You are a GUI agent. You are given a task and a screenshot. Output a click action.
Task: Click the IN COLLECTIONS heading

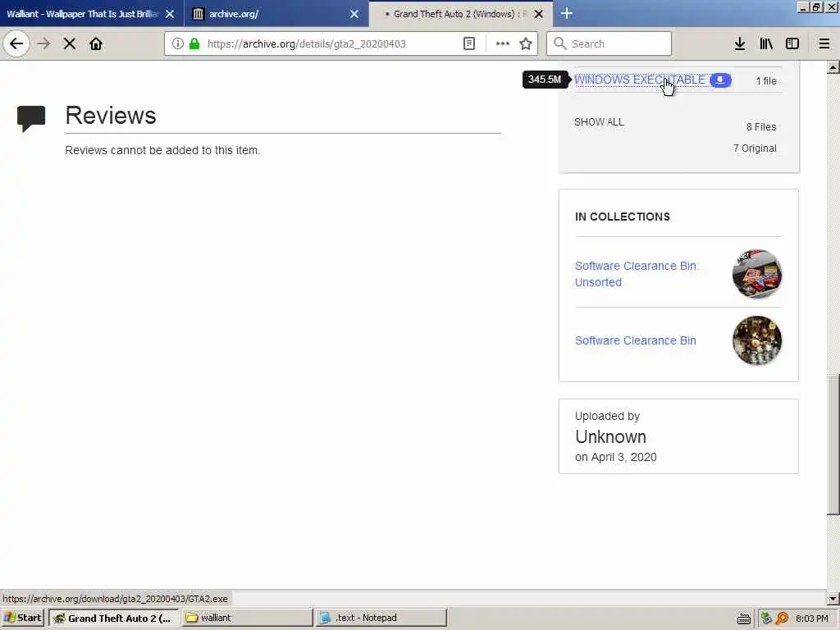[x=623, y=217]
